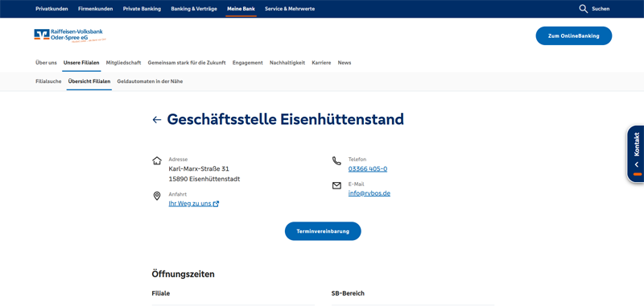Click the E-Mail label

click(356, 184)
